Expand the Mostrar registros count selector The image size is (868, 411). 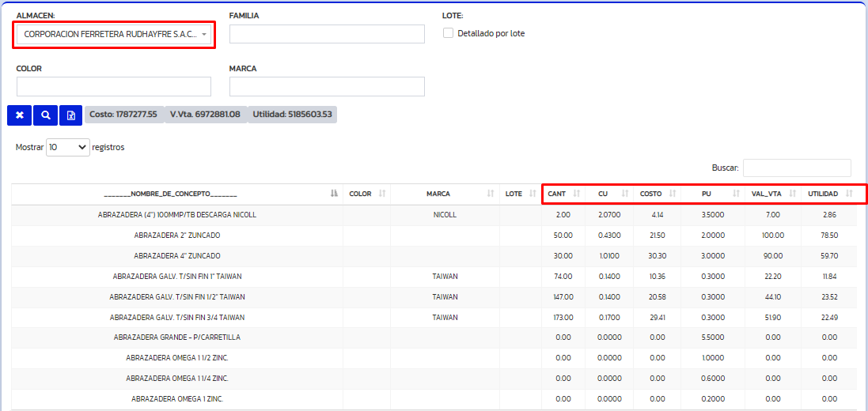pyautogui.click(x=67, y=147)
